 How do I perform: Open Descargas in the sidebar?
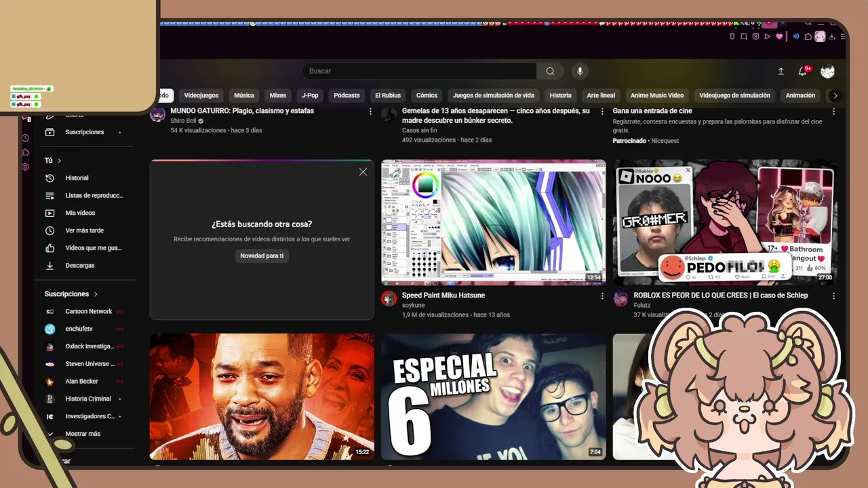pyautogui.click(x=84, y=266)
